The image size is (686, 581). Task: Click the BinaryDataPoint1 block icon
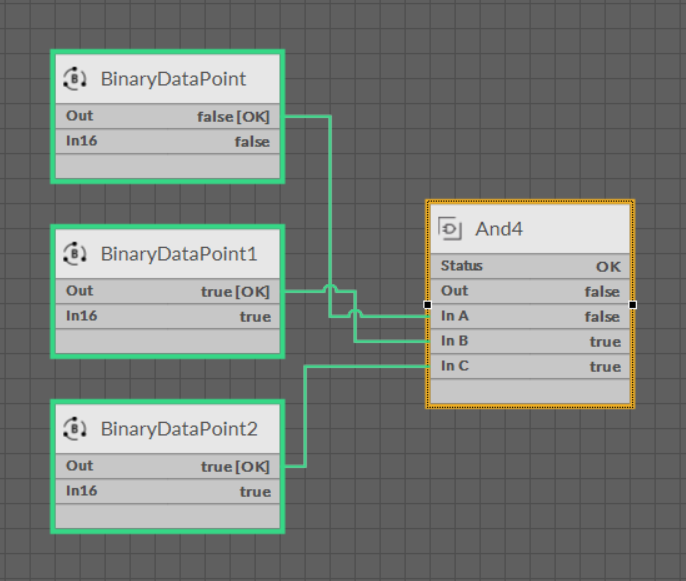75,254
